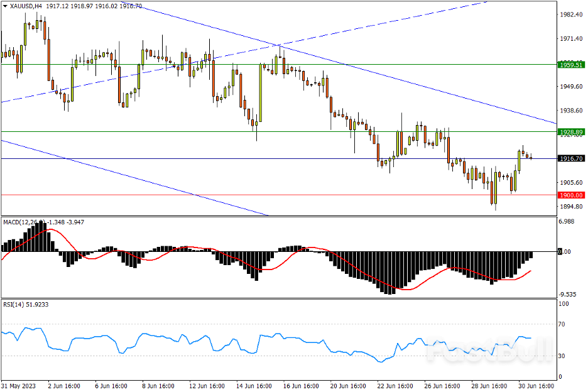Click the 1982.40 price scale value
The height and width of the screenshot is (392, 588).
(571, 14)
